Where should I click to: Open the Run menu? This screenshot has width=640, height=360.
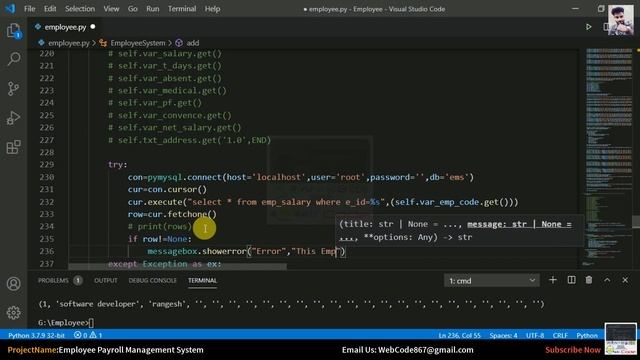click(153, 9)
